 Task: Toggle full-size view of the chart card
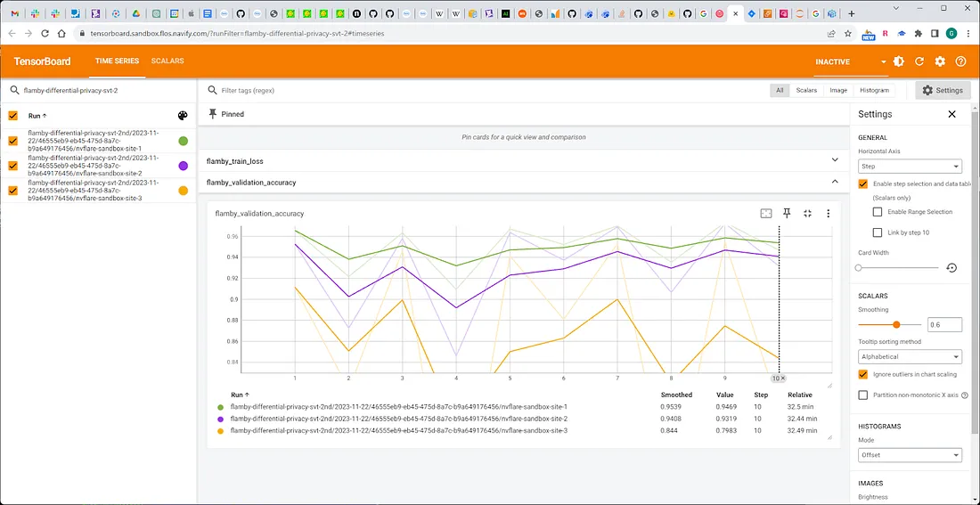pos(807,213)
